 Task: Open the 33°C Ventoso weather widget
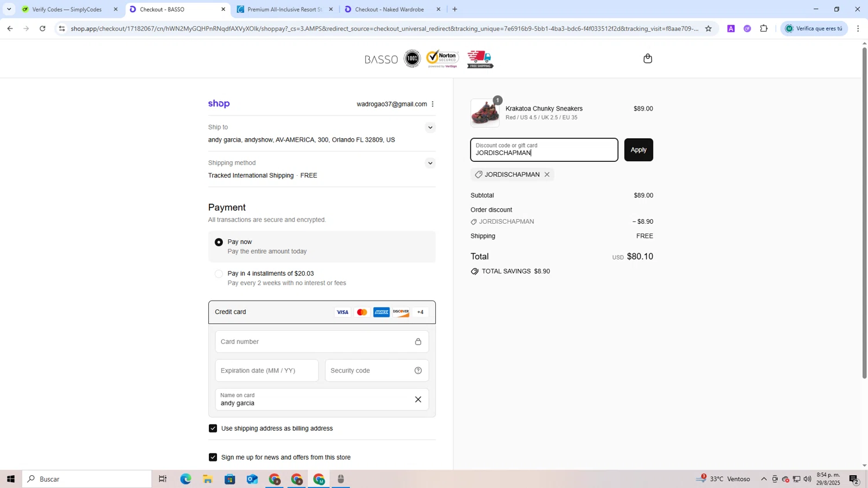click(723, 479)
